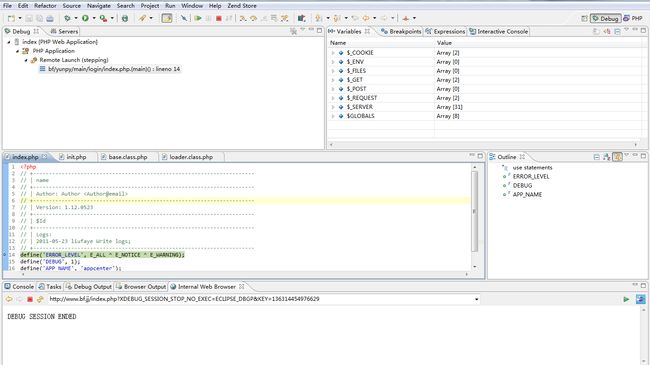Open the init.php editor tab
Viewport: 650px width, 365px height.
[73, 157]
